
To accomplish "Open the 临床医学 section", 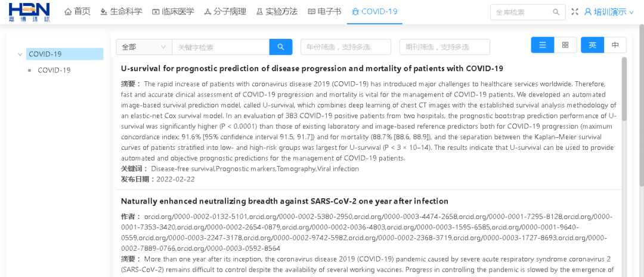I will (x=174, y=12).
